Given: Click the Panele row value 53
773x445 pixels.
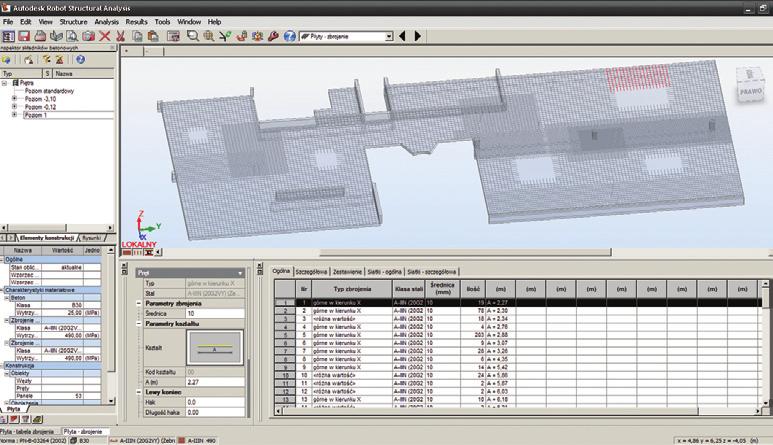Looking at the screenshot, I should [x=63, y=396].
